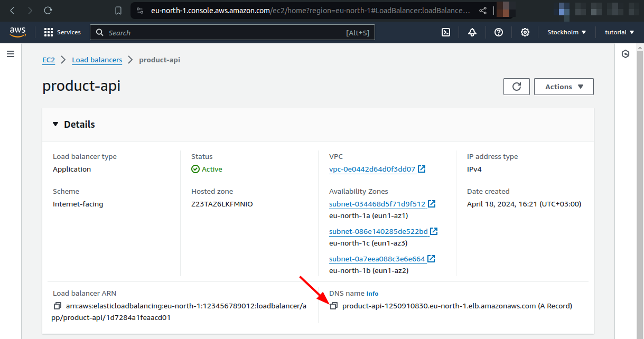Click the Internet-facing scheme value
This screenshot has width=644, height=339.
click(78, 204)
